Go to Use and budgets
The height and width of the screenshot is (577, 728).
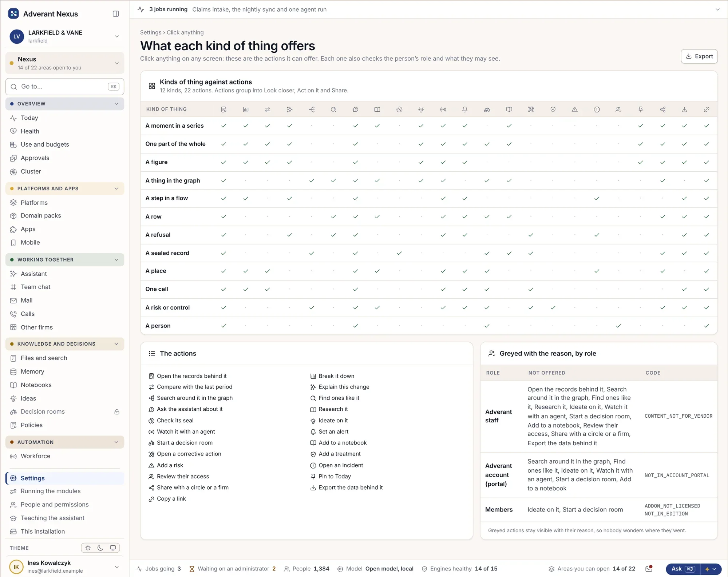[x=65, y=144]
